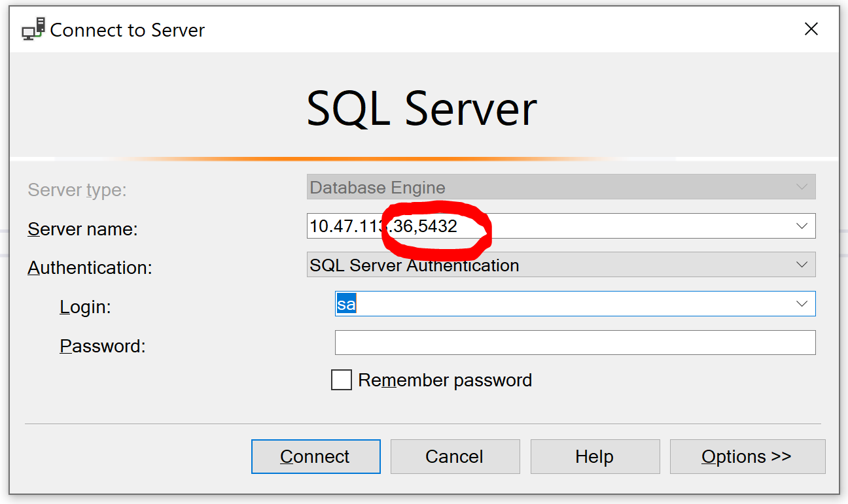Open the Help dialog
This screenshot has width=848, height=504.
594,456
